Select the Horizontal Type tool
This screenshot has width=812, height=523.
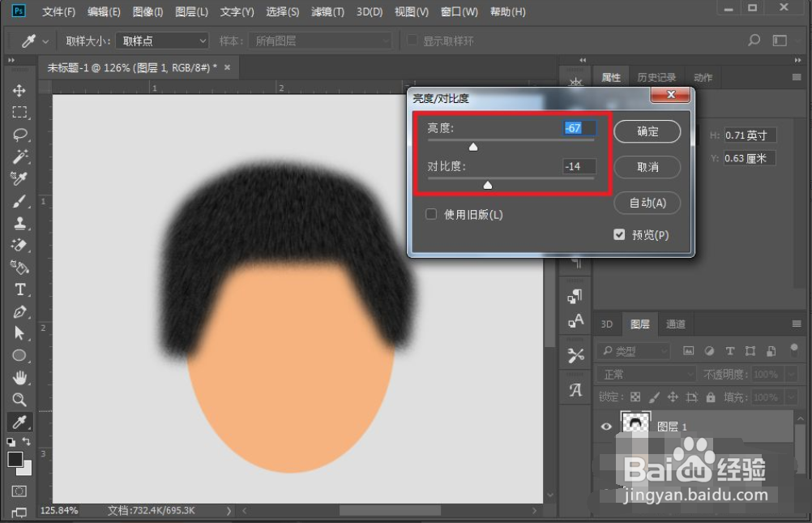[19, 289]
